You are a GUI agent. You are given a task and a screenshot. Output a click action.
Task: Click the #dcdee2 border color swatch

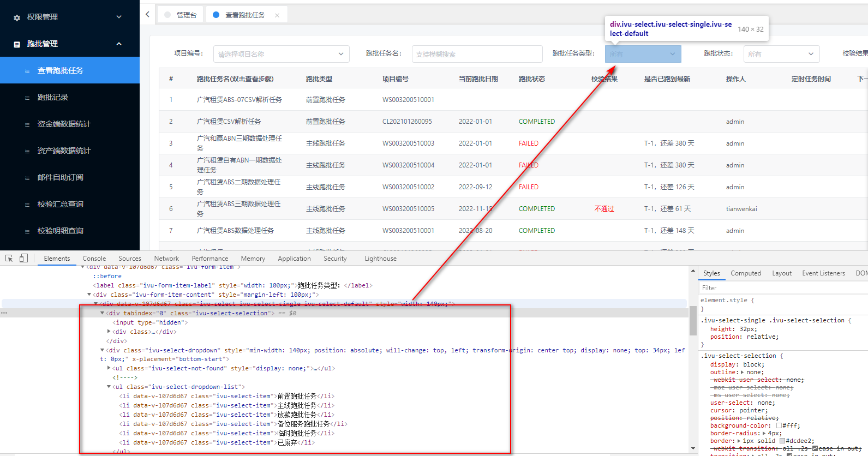[x=782, y=441]
